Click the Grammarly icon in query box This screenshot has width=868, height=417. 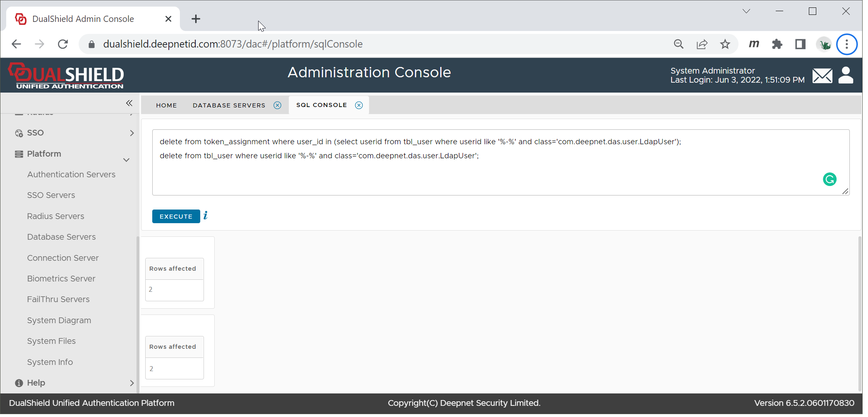830,179
